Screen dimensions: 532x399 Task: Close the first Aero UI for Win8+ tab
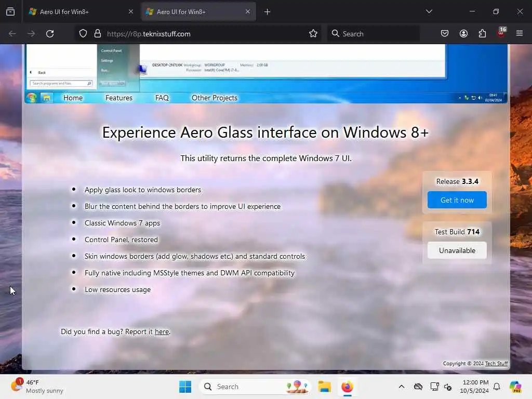coord(131,11)
